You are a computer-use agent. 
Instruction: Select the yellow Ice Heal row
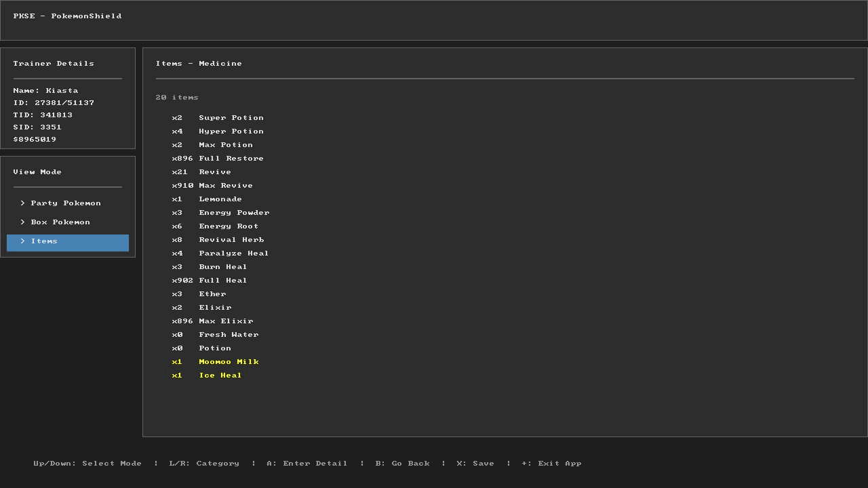click(207, 375)
